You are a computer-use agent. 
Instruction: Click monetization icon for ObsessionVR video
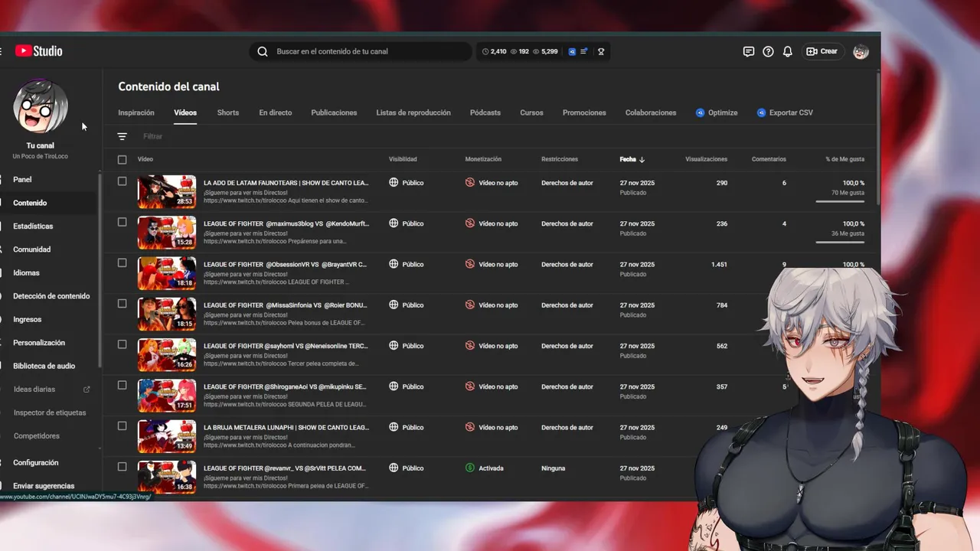pyautogui.click(x=470, y=264)
